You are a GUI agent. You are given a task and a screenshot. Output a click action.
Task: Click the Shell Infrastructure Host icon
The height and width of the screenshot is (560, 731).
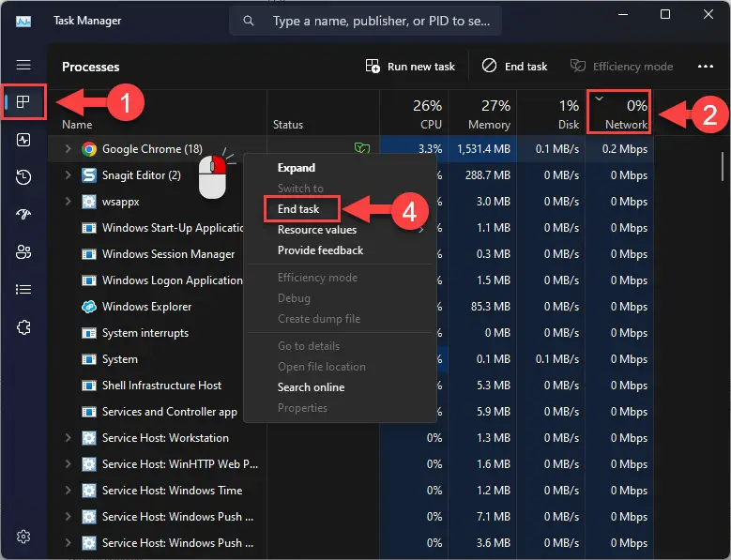89,386
